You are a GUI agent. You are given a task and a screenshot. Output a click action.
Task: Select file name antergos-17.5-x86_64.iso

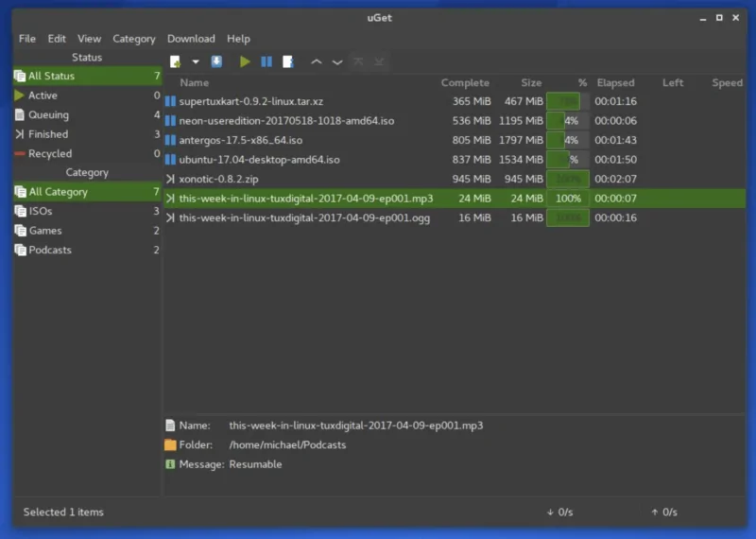(x=241, y=140)
